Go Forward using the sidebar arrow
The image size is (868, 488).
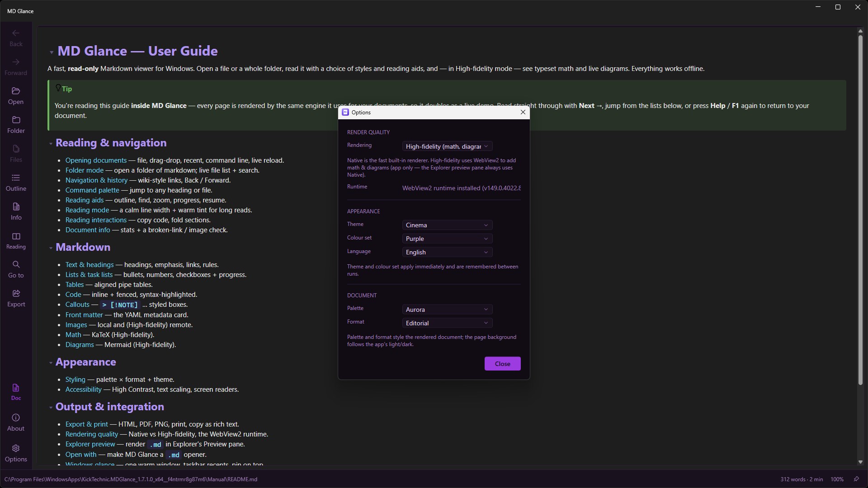pyautogui.click(x=16, y=67)
